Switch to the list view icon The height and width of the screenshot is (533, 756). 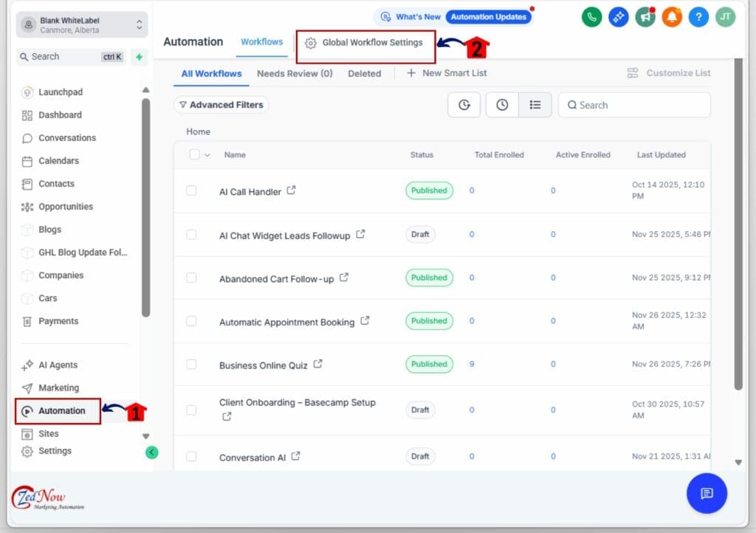[535, 105]
